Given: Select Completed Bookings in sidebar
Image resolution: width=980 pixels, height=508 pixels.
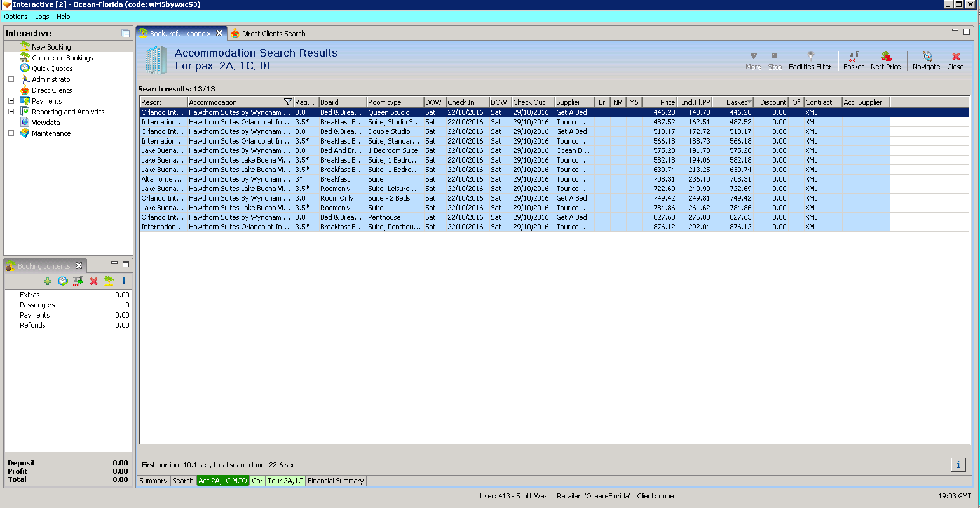Looking at the screenshot, I should click(62, 58).
